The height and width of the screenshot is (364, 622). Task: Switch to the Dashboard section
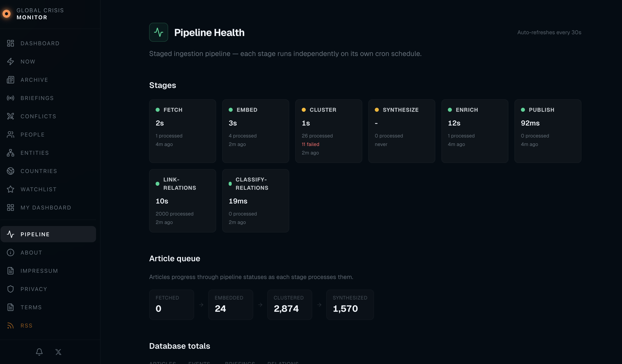tap(40, 43)
